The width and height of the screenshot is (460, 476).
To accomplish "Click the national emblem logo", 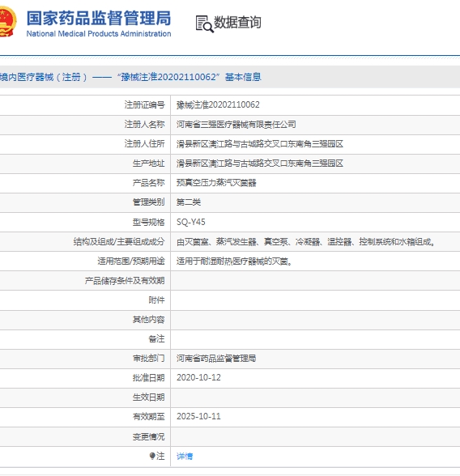I will tap(7, 22).
